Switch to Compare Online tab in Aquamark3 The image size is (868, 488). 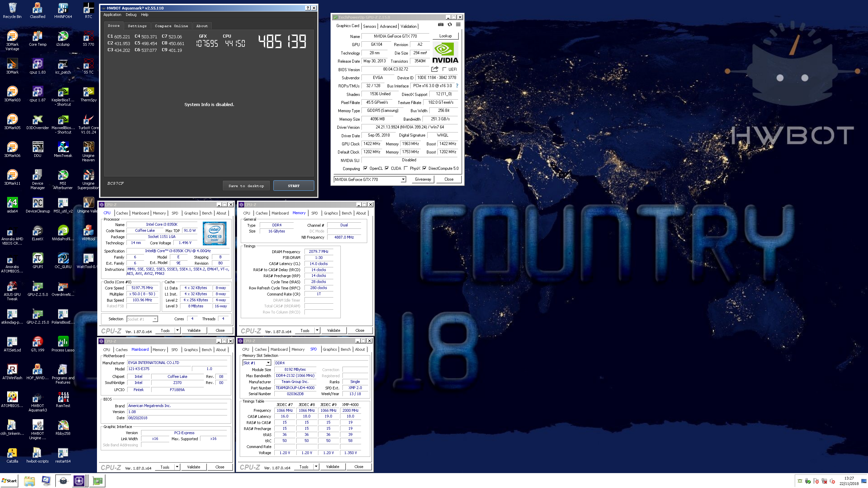[x=172, y=26]
